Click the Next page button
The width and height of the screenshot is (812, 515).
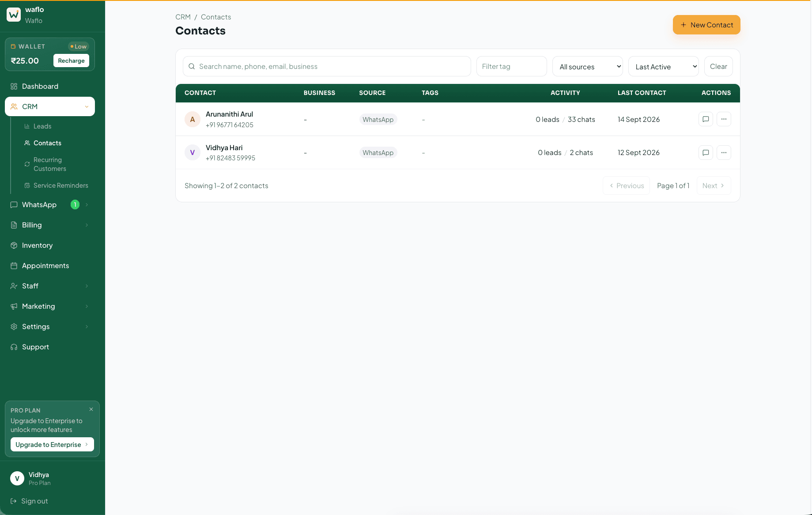point(714,186)
